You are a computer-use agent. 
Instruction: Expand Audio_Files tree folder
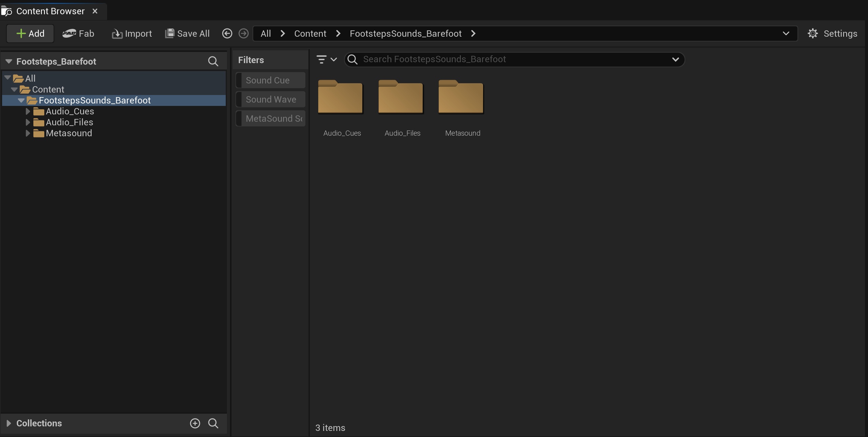[x=28, y=122]
